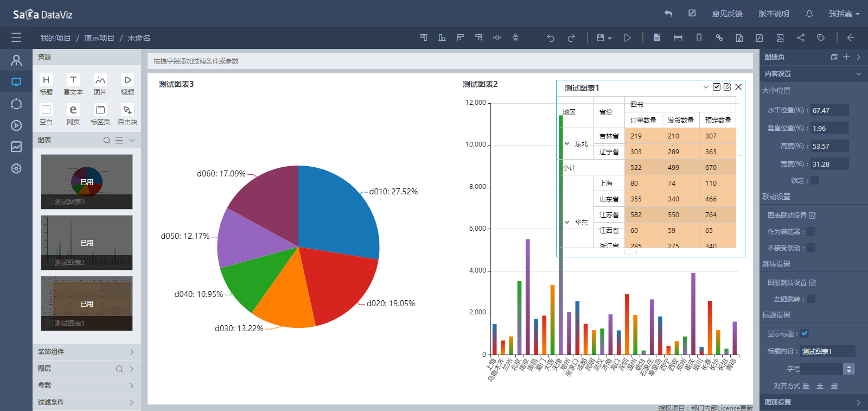Enable the 作为筛选器 checkbox
868x411 pixels.
click(811, 231)
